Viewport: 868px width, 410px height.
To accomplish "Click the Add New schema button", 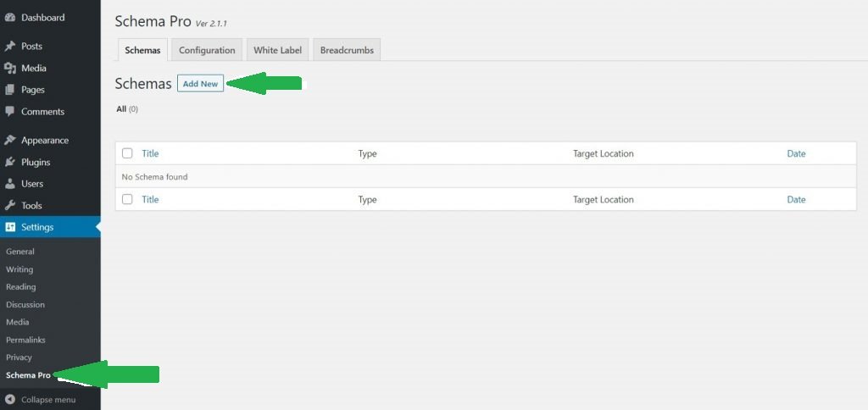I will [200, 84].
